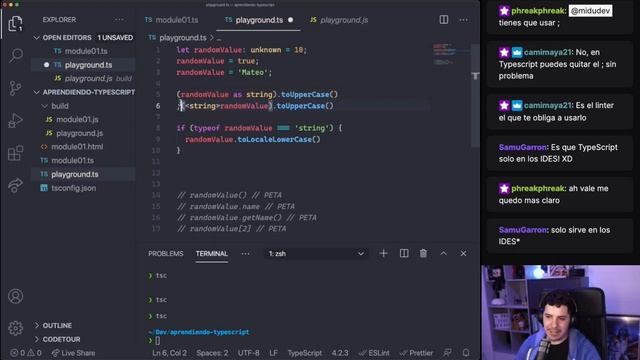Open playground.js in build folder
The width and height of the screenshot is (640, 360).
(x=83, y=133)
